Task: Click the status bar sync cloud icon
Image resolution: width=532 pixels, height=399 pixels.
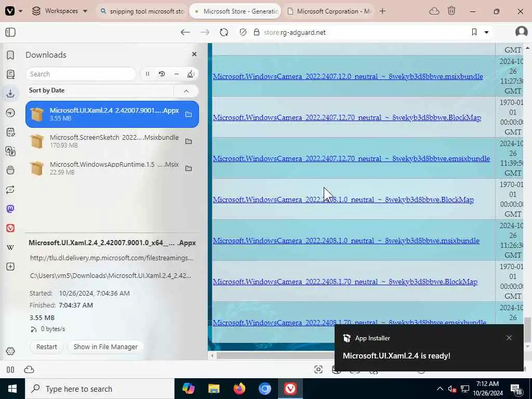Action: click(x=29, y=369)
